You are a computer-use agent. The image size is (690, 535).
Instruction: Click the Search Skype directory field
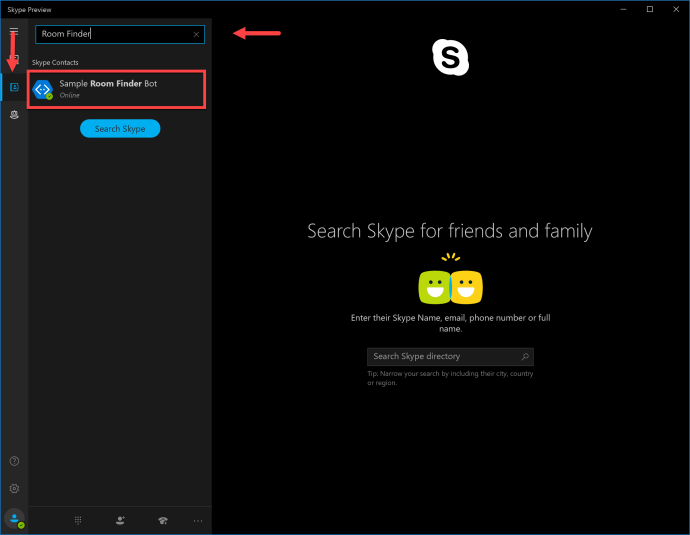(450, 357)
